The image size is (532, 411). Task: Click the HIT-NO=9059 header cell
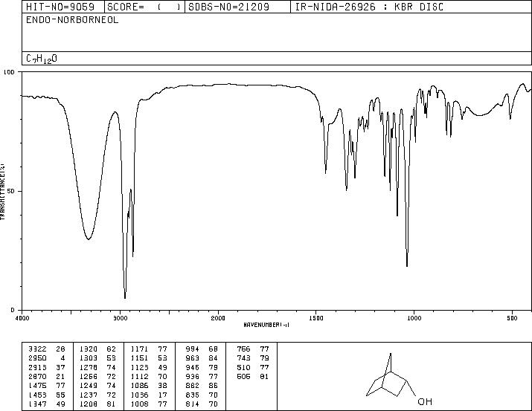point(63,7)
